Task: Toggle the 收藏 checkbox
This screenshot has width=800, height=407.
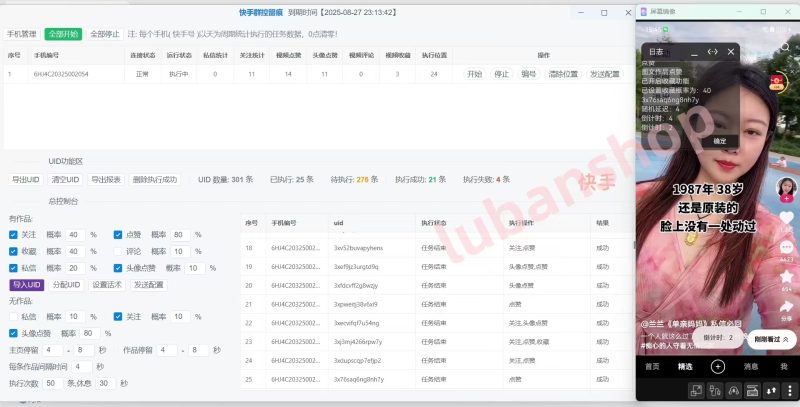Action: 13,251
